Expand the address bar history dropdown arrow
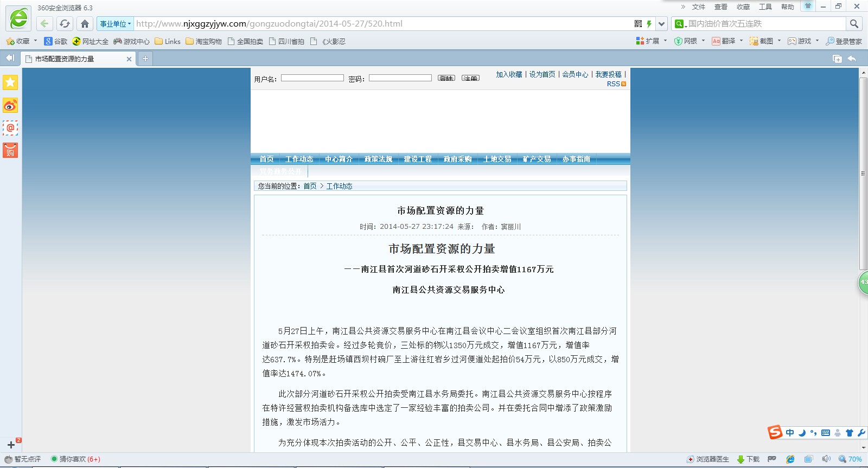This screenshot has height=468, width=868. pyautogui.click(x=661, y=23)
